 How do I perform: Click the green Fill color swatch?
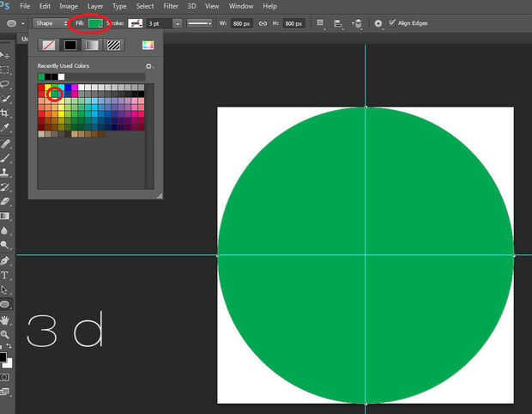pyautogui.click(x=94, y=22)
